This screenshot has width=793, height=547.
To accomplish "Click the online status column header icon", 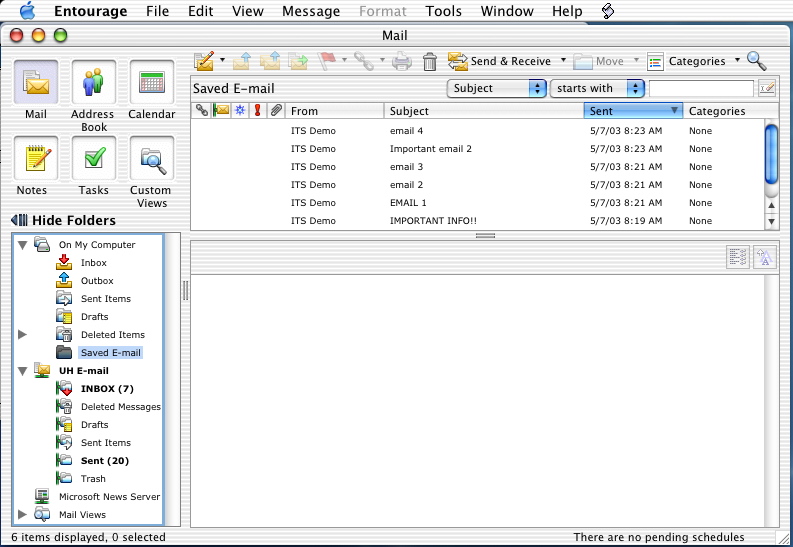I will 221,110.
